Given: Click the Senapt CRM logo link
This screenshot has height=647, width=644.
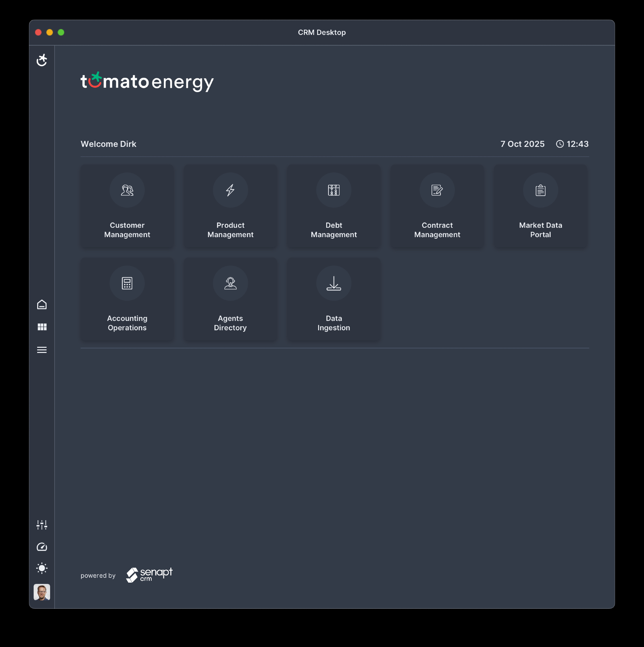Looking at the screenshot, I should click(149, 575).
